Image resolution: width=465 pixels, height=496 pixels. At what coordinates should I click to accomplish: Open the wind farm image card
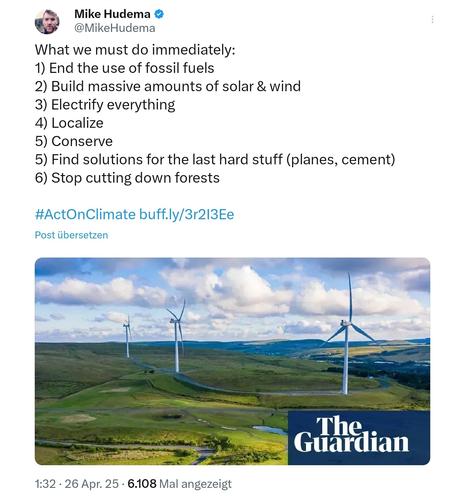click(x=232, y=361)
